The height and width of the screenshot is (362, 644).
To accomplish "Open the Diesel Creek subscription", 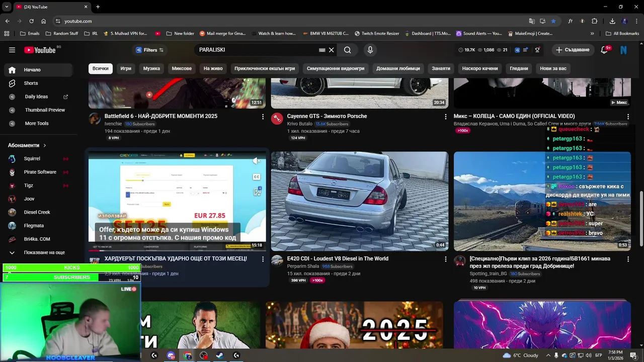I will coord(38,212).
